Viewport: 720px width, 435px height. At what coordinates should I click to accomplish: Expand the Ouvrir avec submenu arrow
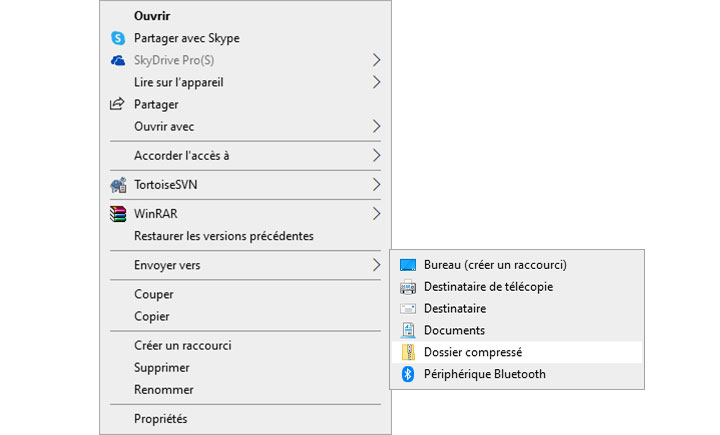376,126
